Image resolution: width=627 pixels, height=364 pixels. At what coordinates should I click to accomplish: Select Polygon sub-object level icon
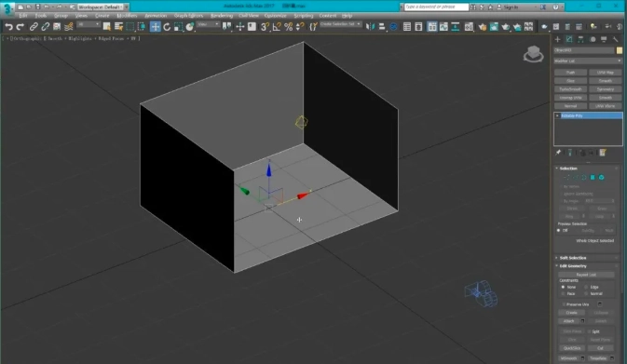click(593, 178)
